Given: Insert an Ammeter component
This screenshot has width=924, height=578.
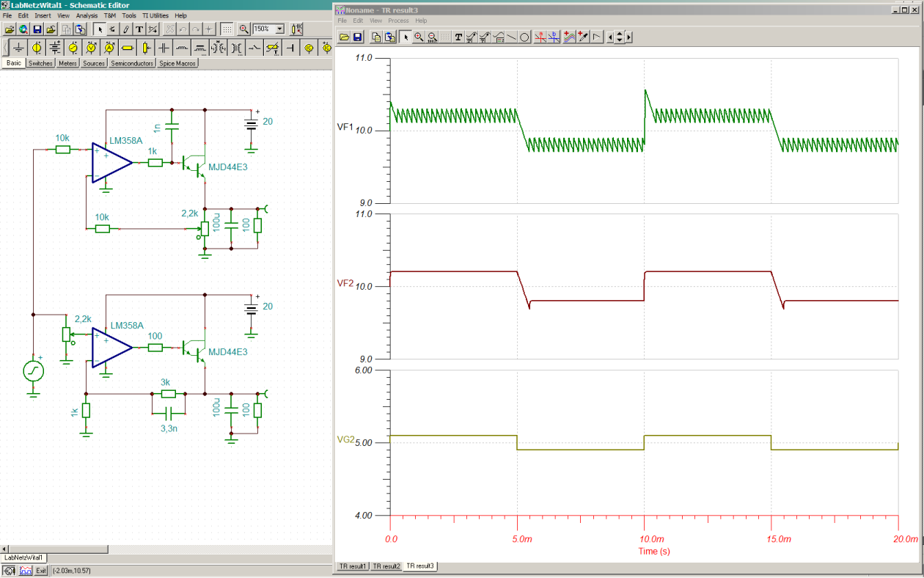Looking at the screenshot, I should pos(109,48).
